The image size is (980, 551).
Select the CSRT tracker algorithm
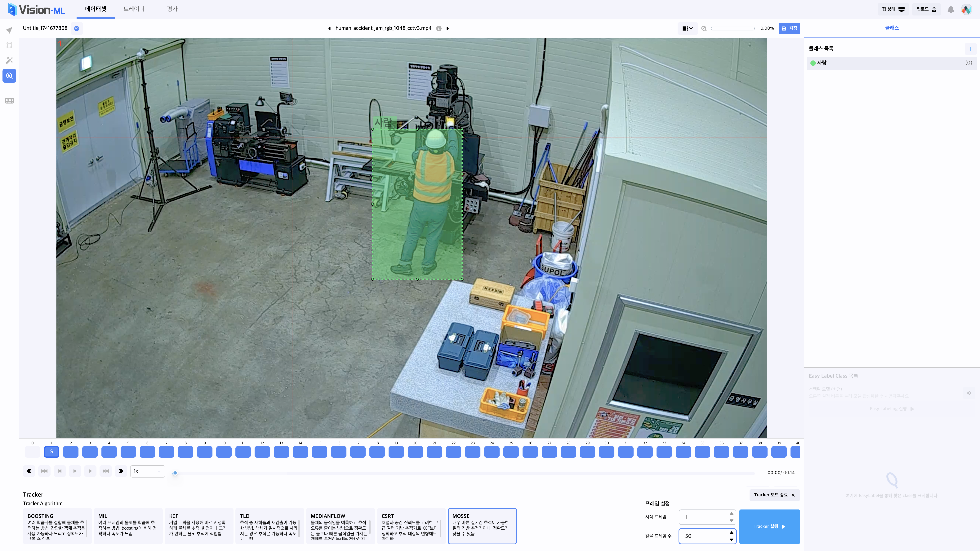pos(411,526)
